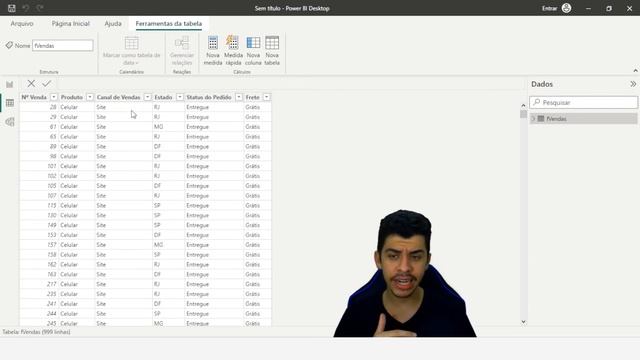The width and height of the screenshot is (640, 360).
Task: Switch to Página Inicial tab
Action: [x=71, y=24]
